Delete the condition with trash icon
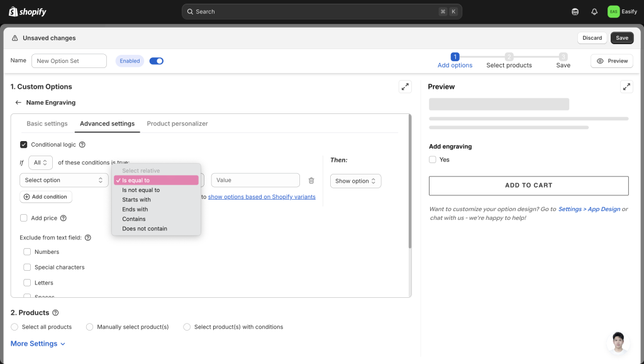The height and width of the screenshot is (364, 644). point(311,181)
